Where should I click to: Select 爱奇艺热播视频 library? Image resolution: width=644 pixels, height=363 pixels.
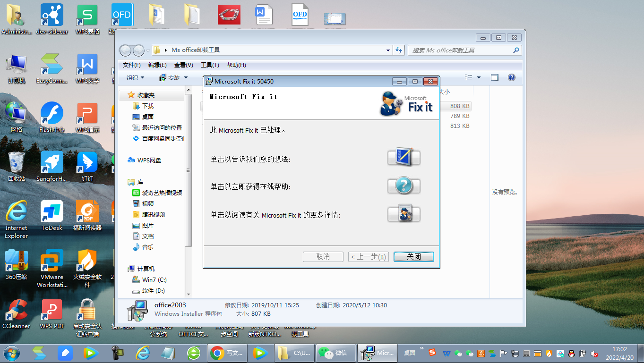[x=157, y=193]
